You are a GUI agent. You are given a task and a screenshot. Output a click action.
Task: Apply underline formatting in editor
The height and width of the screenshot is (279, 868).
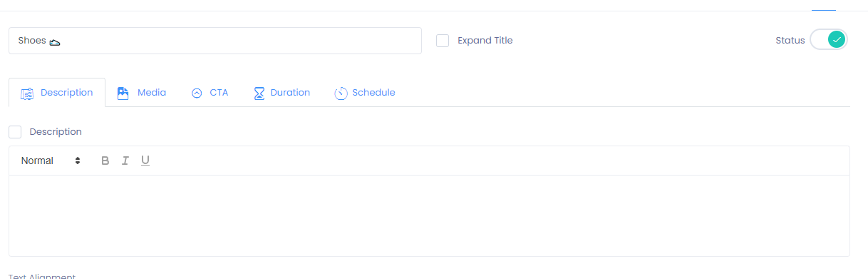(x=145, y=161)
